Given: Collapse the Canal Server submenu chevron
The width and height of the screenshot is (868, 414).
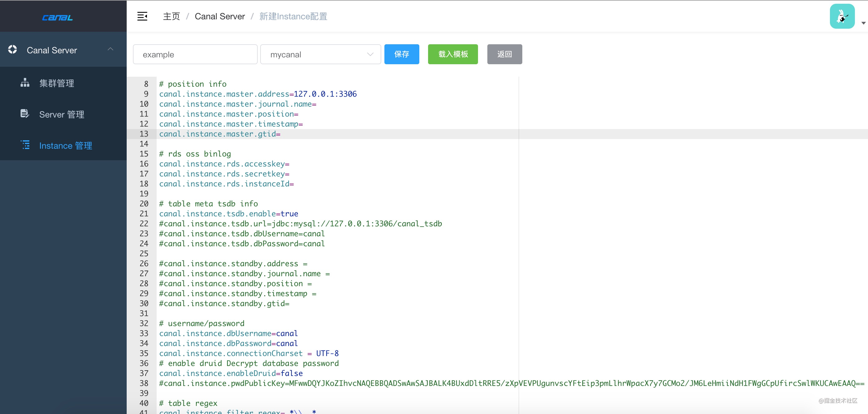Looking at the screenshot, I should coord(110,50).
